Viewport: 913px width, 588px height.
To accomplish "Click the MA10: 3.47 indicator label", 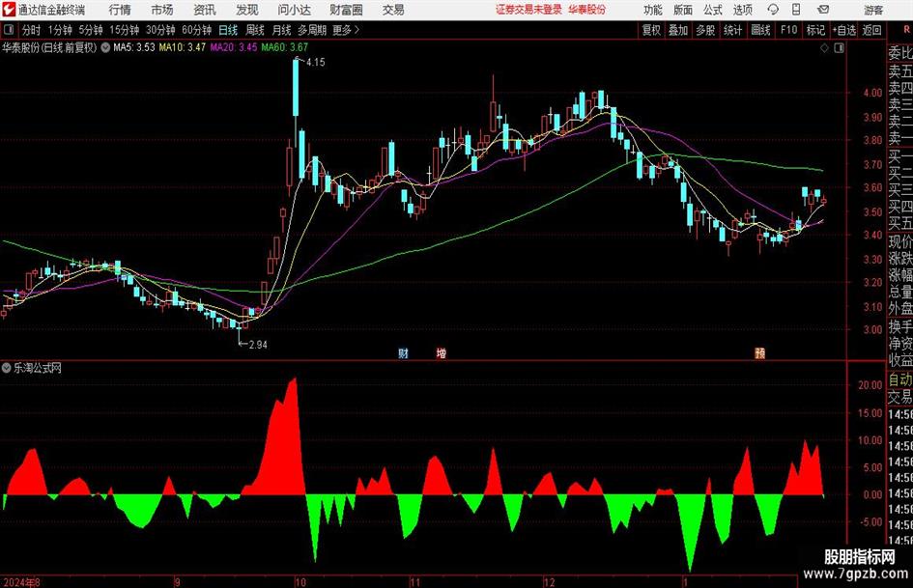I will [183, 47].
